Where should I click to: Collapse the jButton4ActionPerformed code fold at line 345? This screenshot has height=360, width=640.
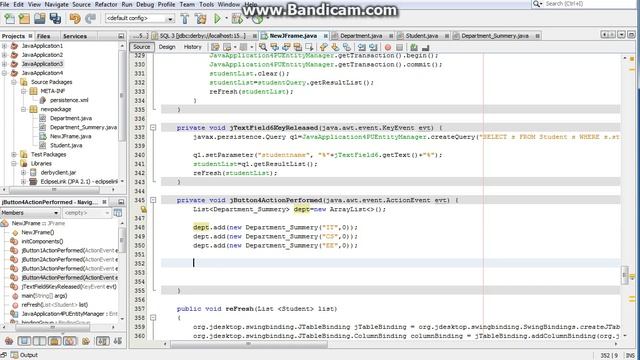point(153,200)
